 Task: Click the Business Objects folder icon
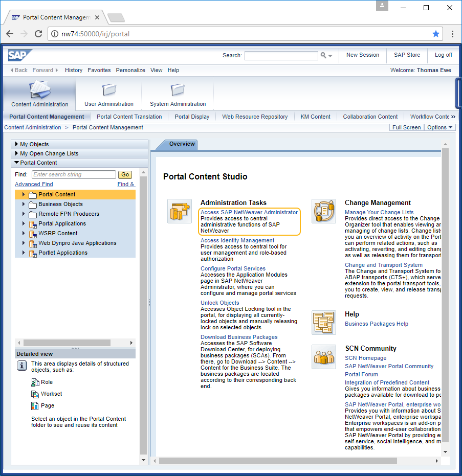tap(33, 205)
